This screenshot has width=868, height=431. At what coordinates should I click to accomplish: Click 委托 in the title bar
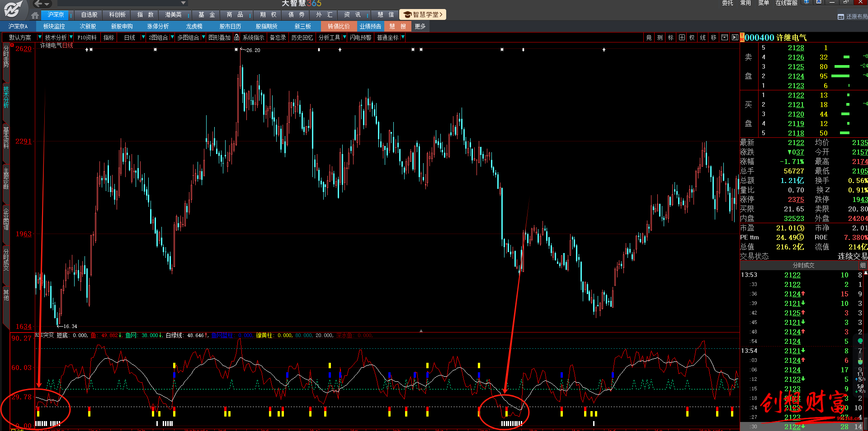727,3
